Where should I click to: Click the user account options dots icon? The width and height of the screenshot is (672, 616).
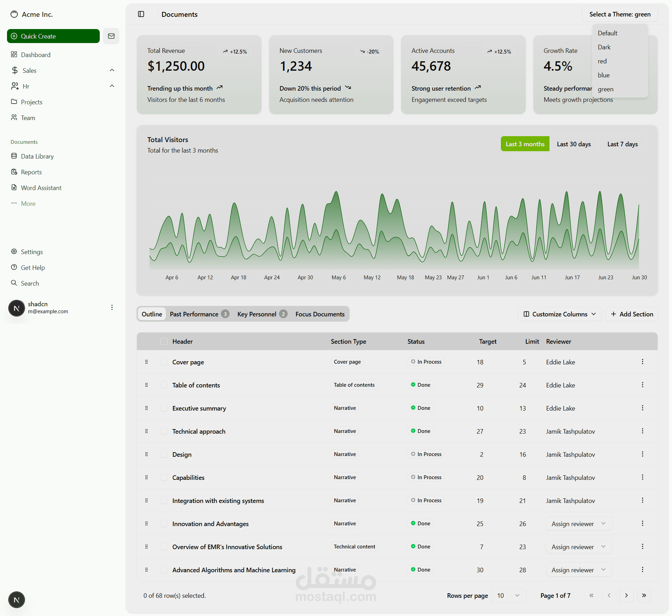pos(112,307)
